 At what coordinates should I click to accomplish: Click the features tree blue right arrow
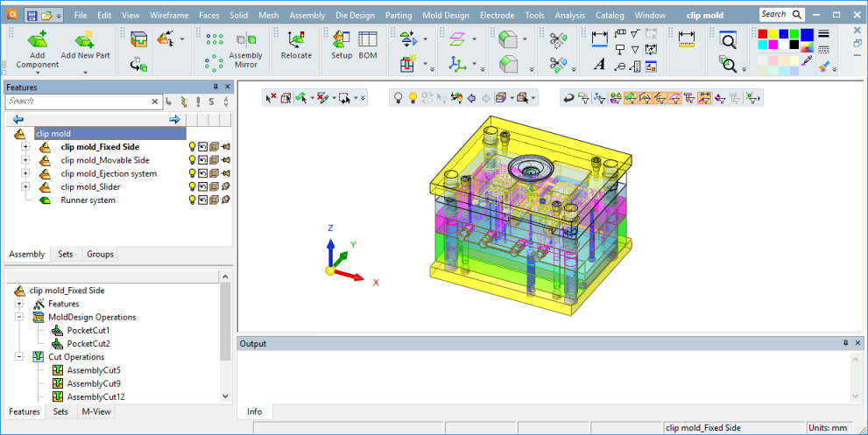tap(174, 119)
